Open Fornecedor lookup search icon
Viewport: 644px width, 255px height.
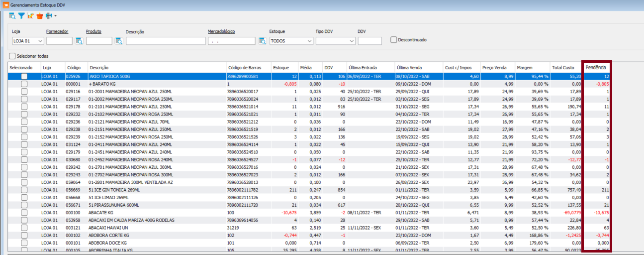point(79,41)
